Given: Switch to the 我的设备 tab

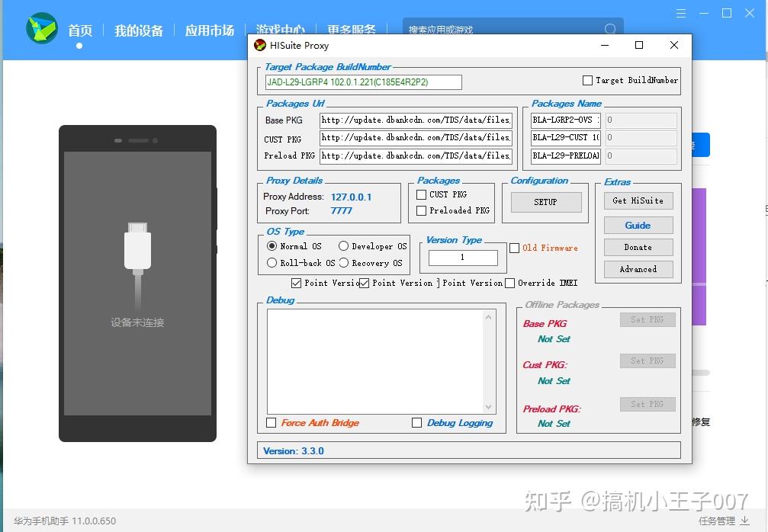Looking at the screenshot, I should point(138,30).
